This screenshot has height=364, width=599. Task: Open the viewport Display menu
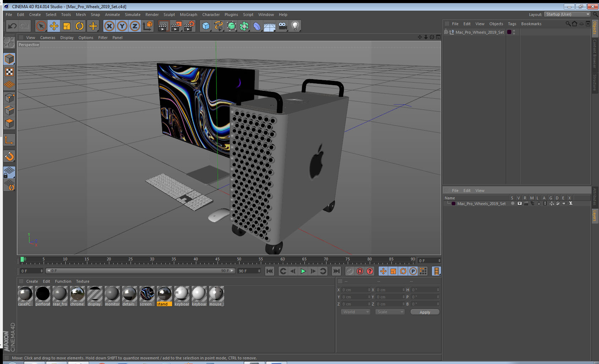coord(67,38)
